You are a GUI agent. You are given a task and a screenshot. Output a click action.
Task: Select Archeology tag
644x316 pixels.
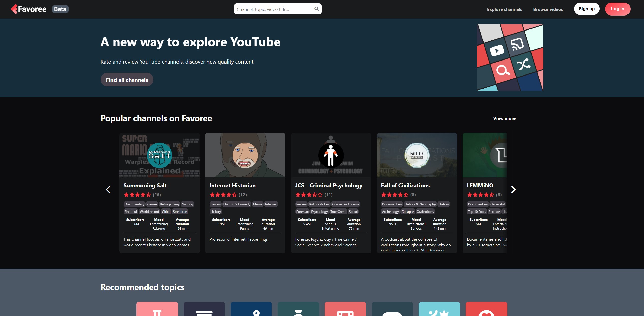click(x=390, y=212)
